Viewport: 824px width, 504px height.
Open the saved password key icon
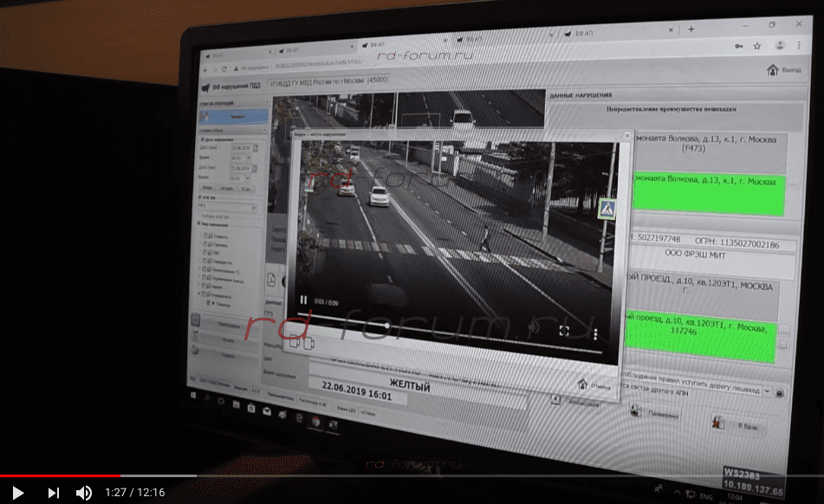point(739,46)
